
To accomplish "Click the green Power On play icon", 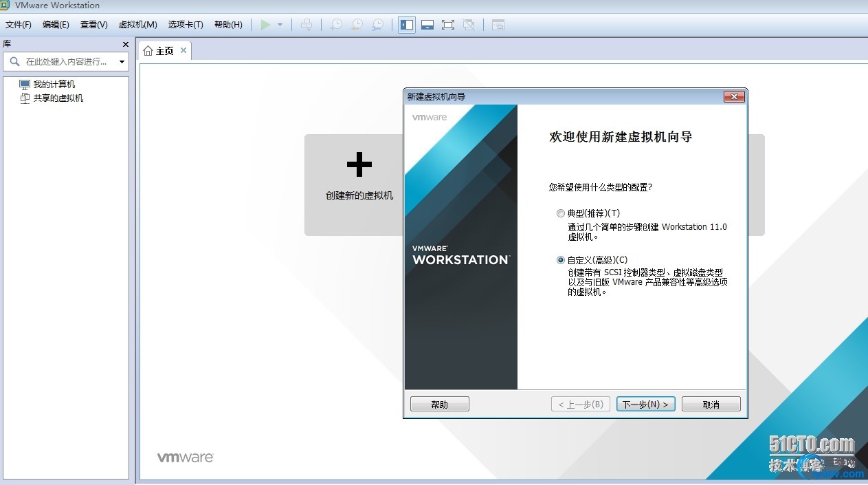I will (x=265, y=25).
